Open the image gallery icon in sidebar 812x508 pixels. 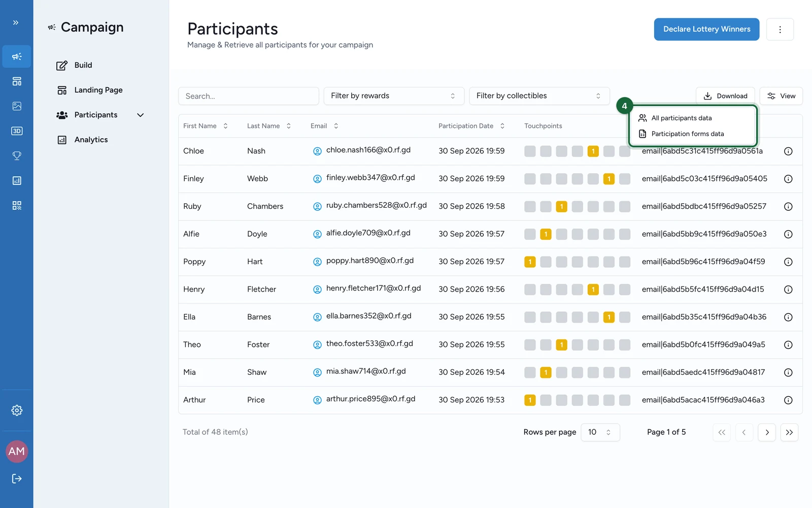(x=17, y=106)
